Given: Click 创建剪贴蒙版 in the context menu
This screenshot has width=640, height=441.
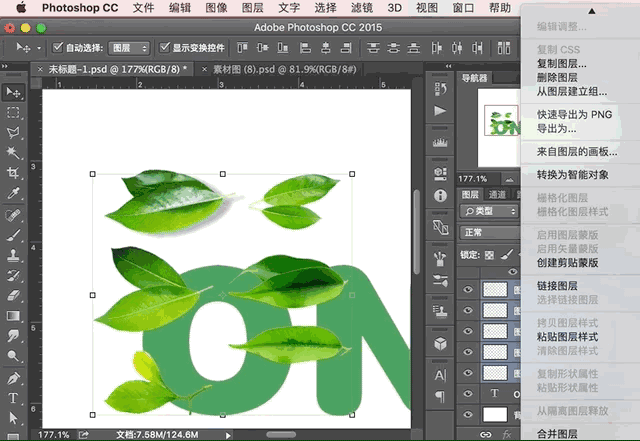Looking at the screenshot, I should pyautogui.click(x=567, y=262).
